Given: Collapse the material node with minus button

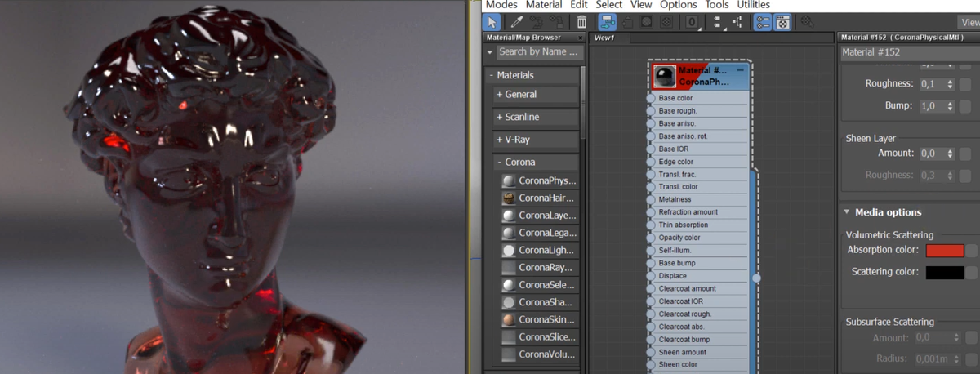Looking at the screenshot, I should (740, 70).
